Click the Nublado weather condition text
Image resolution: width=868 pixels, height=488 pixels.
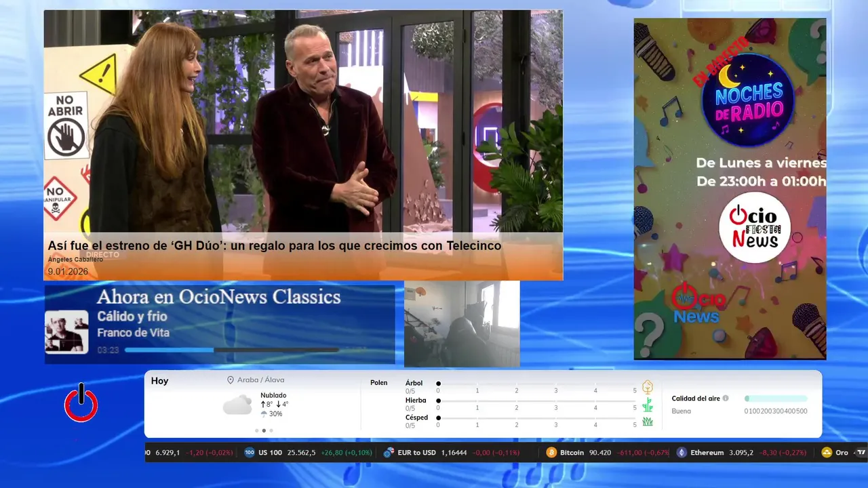click(273, 395)
